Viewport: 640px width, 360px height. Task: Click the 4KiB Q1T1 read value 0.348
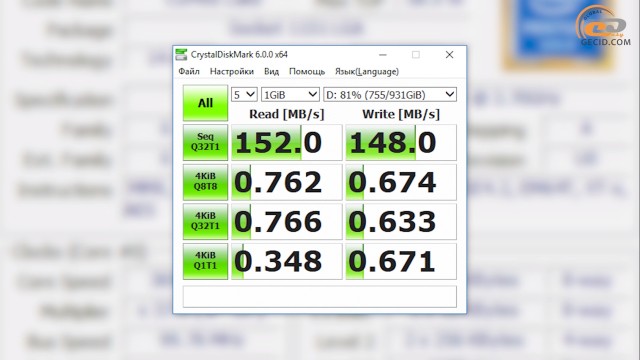point(287,261)
